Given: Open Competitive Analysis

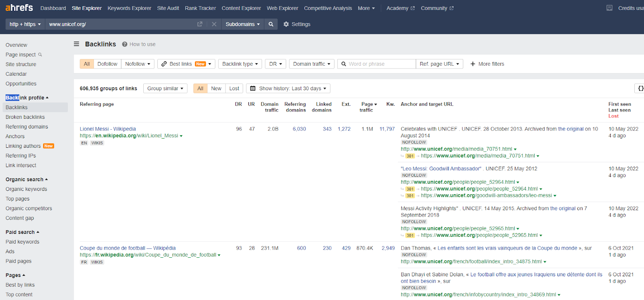Looking at the screenshot, I should coord(328,8).
